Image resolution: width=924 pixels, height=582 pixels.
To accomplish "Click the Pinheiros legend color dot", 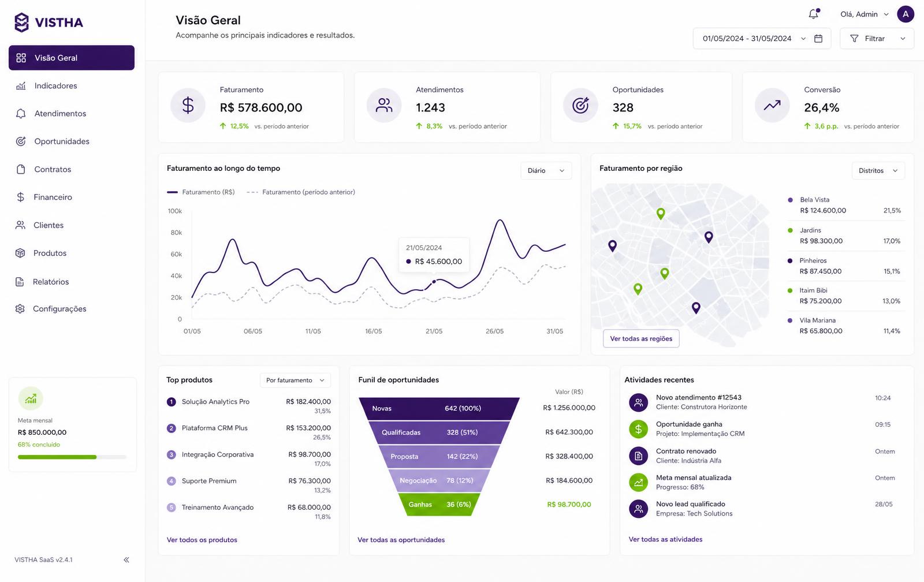I will coord(790,260).
